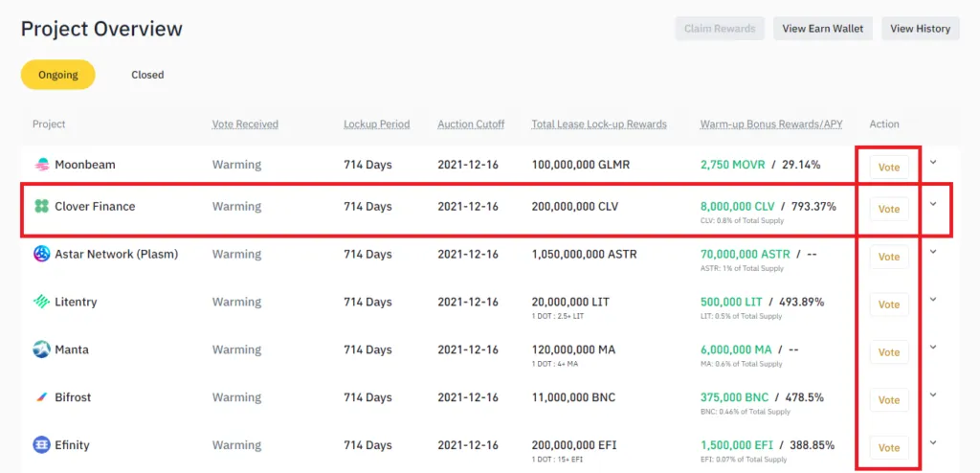Click the Manta project icon

[41, 349]
